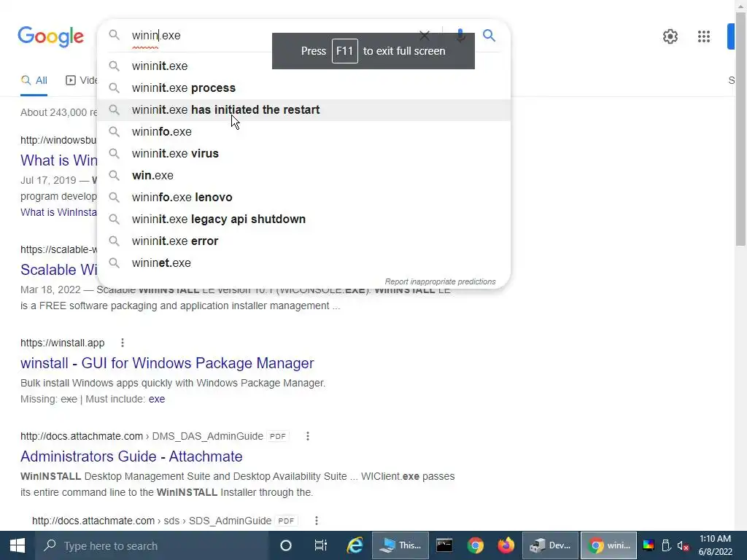Open the Google logo homepage link

pos(50,36)
